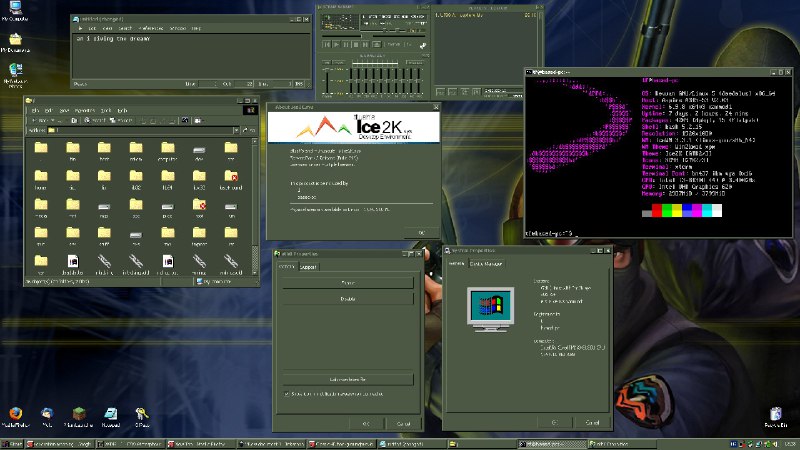The height and width of the screenshot is (450, 800).
Task: Select the root folder with red X
Action: [x=199, y=208]
